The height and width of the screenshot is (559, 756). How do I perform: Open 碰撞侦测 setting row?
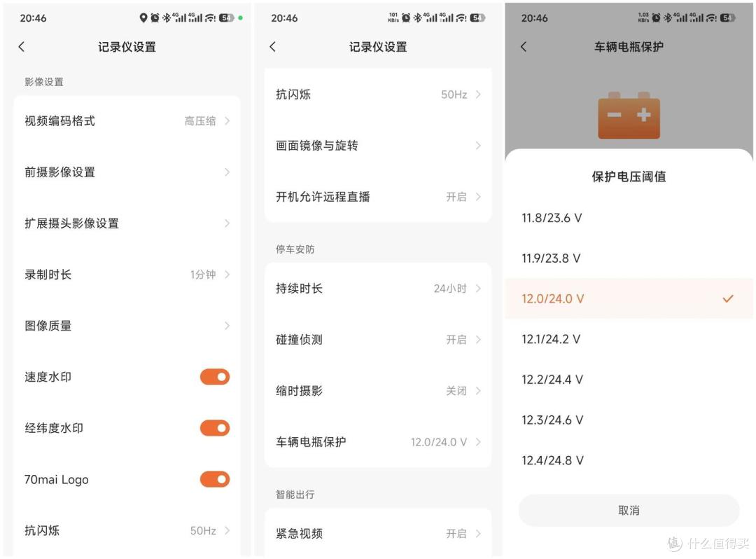378,340
